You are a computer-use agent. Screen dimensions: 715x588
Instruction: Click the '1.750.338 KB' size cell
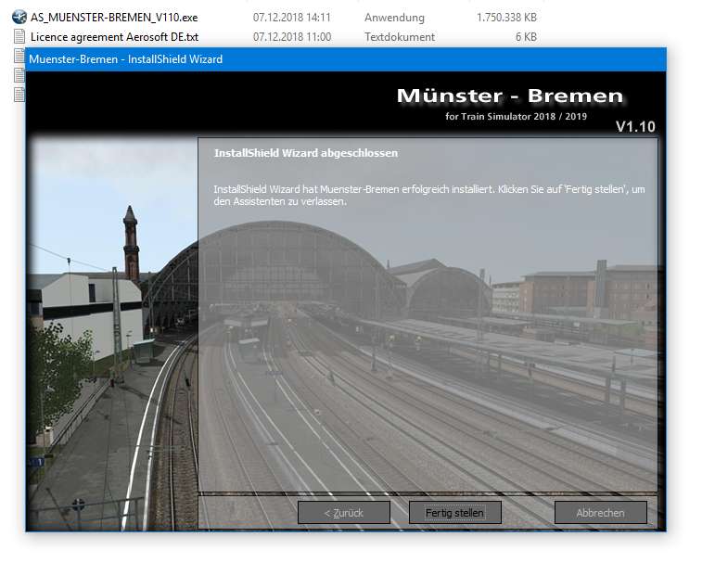506,18
